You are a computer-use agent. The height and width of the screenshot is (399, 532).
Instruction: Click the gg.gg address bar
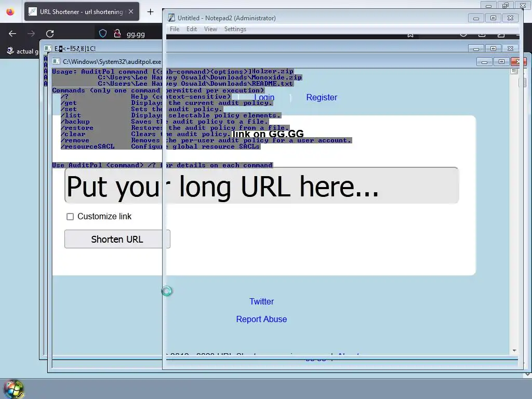click(x=136, y=34)
